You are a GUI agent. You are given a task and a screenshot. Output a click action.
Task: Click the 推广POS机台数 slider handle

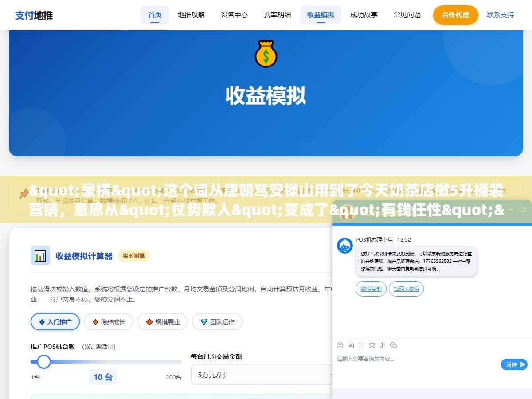[43, 362]
